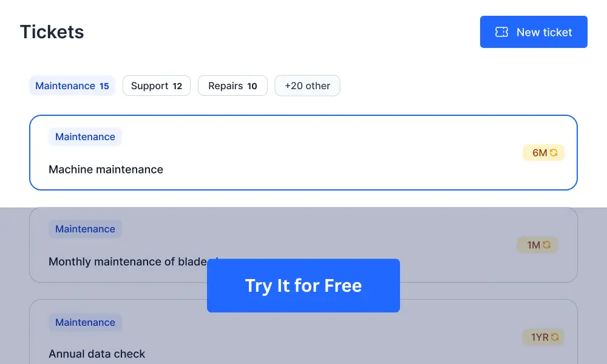This screenshot has width=607, height=364.
Task: Click the Maintenance badge on Machine maintenance card
Action: pyautogui.click(x=85, y=136)
